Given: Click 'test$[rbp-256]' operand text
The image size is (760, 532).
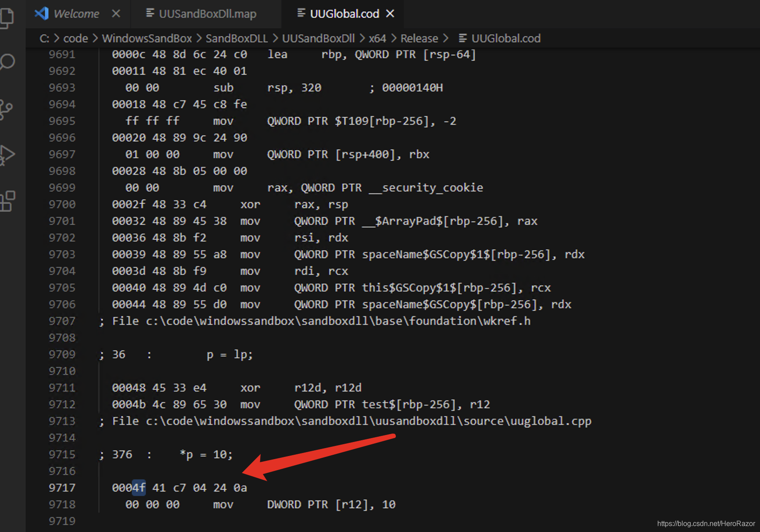Looking at the screenshot, I should [x=409, y=405].
